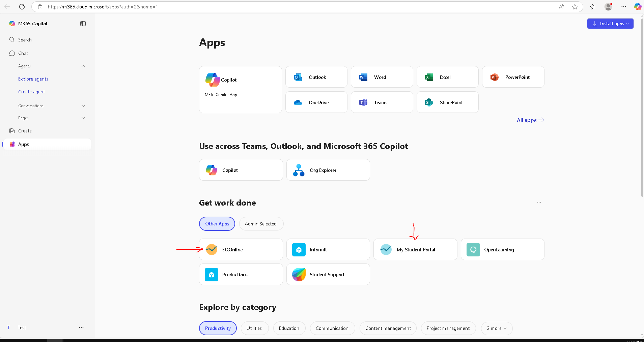The width and height of the screenshot is (644, 342).
Task: Select the Other Apps filter
Action: [x=217, y=224]
